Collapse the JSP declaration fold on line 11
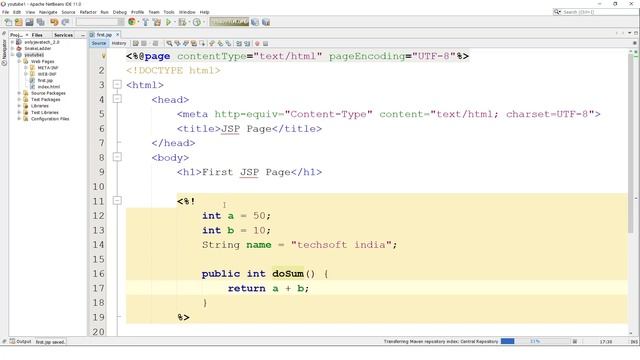The width and height of the screenshot is (640, 360). (x=117, y=200)
